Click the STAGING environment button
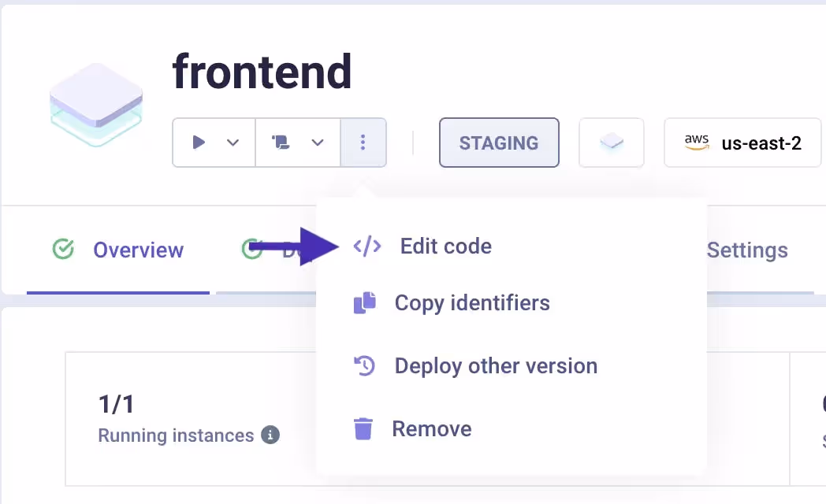This screenshot has height=504, width=826. [x=499, y=143]
